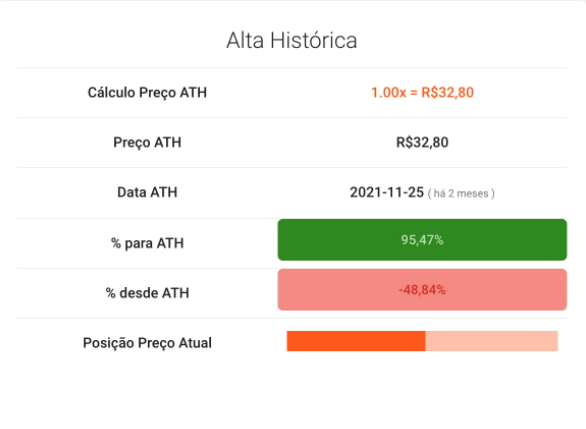Screen dimensions: 586x429
Task: Select the Preço ATH row label
Action: coord(147,142)
